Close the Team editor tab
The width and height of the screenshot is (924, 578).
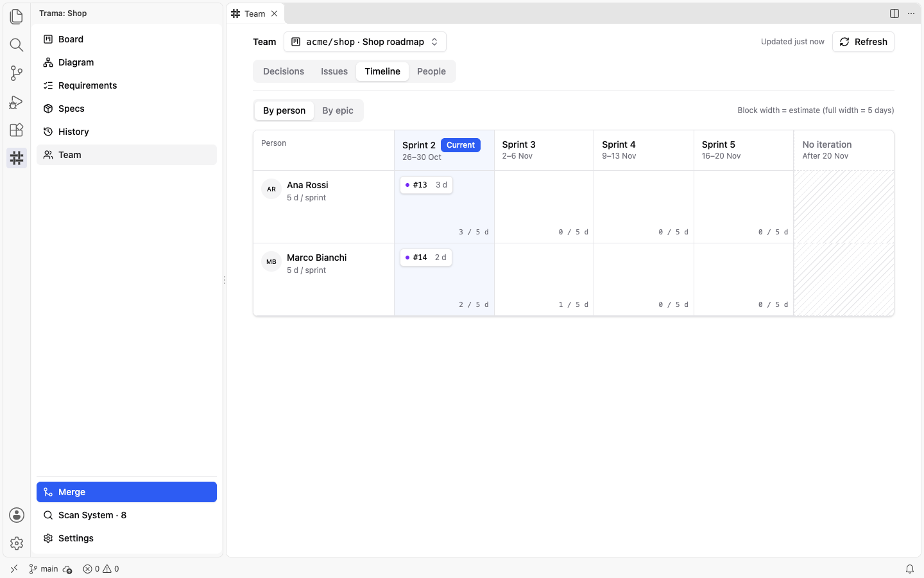[274, 13]
